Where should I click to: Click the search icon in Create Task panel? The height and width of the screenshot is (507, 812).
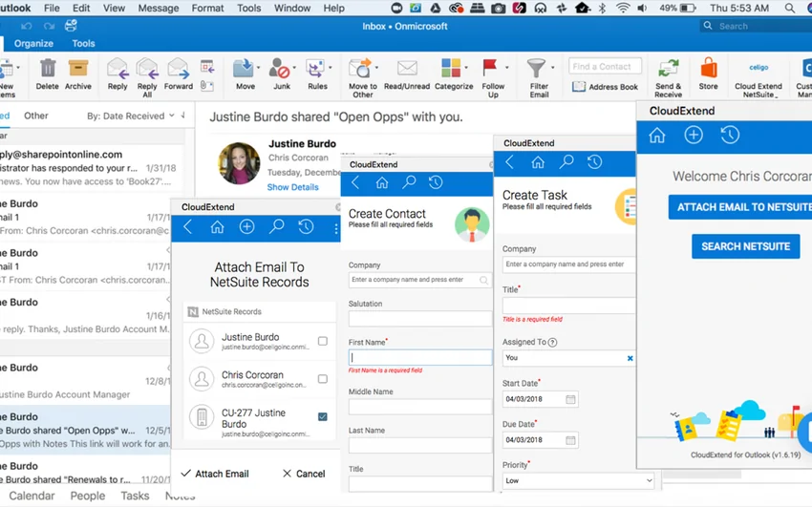[x=566, y=162]
